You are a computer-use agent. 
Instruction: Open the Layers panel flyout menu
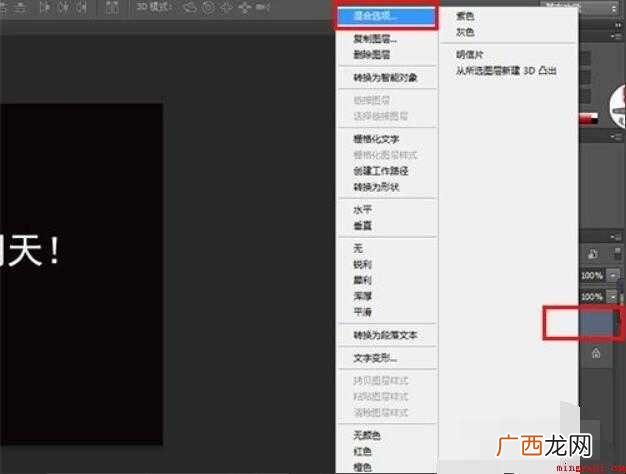pyautogui.click(x=616, y=237)
